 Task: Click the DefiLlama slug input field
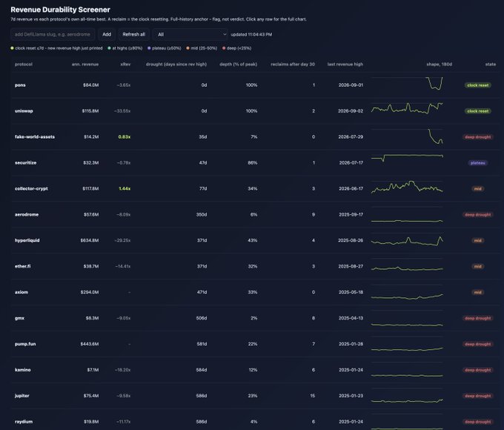[53, 34]
